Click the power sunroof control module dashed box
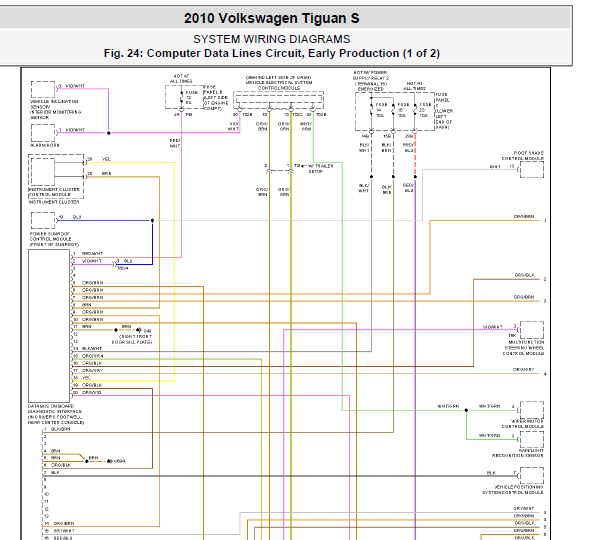 43,220
